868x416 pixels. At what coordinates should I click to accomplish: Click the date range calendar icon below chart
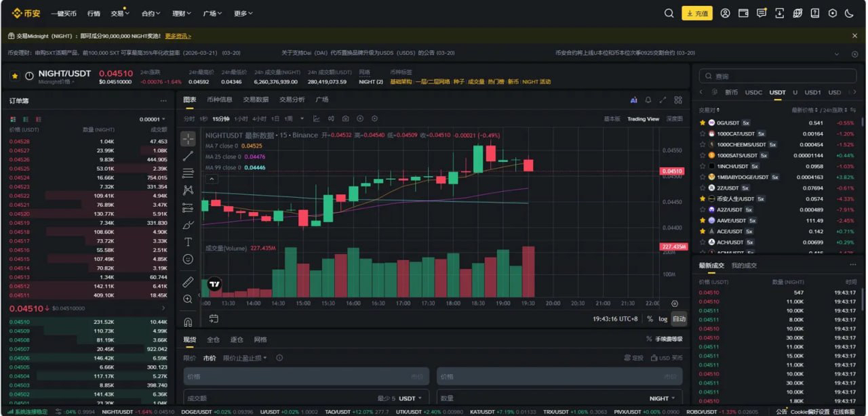(214, 318)
